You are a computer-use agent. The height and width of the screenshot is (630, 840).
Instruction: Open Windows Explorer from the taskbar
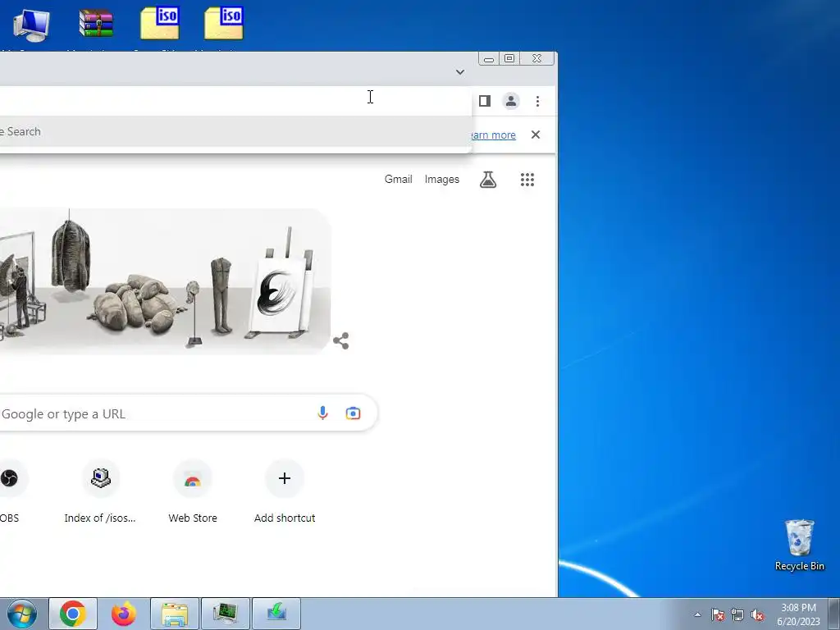click(x=175, y=614)
